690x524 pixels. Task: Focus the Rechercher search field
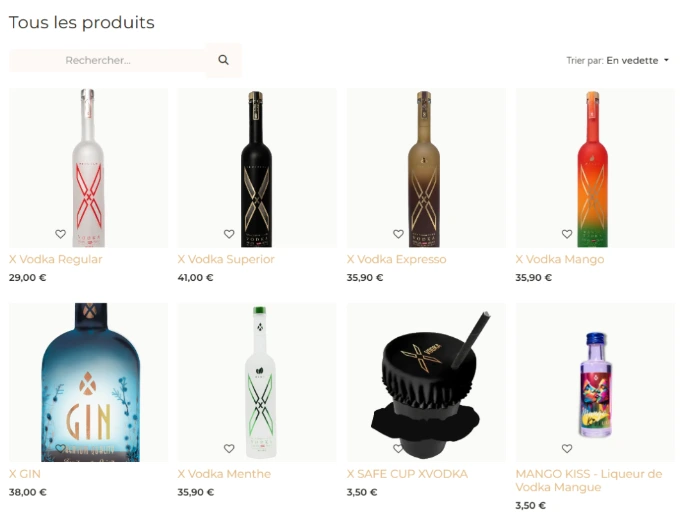(x=107, y=60)
